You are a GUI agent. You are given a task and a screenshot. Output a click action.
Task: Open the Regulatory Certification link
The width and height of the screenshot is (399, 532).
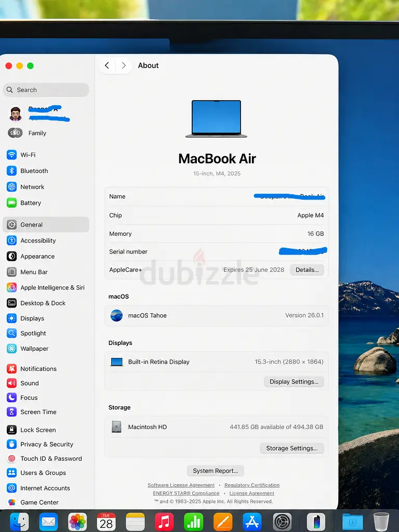click(x=252, y=485)
